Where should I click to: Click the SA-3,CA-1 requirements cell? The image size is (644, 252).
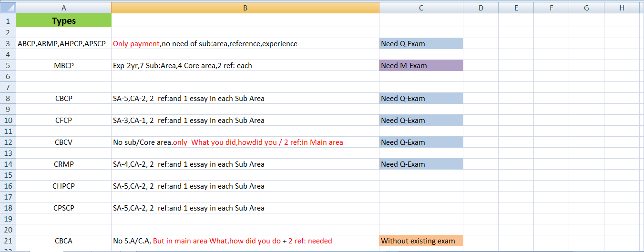(x=245, y=121)
